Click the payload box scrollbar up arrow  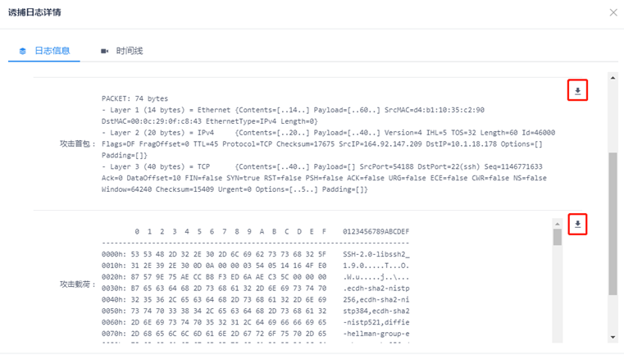click(x=558, y=224)
